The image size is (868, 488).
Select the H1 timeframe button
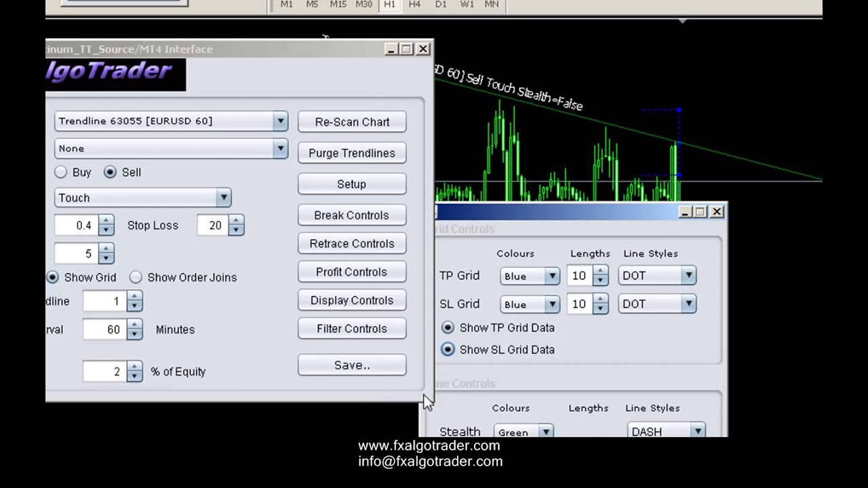[x=389, y=4]
